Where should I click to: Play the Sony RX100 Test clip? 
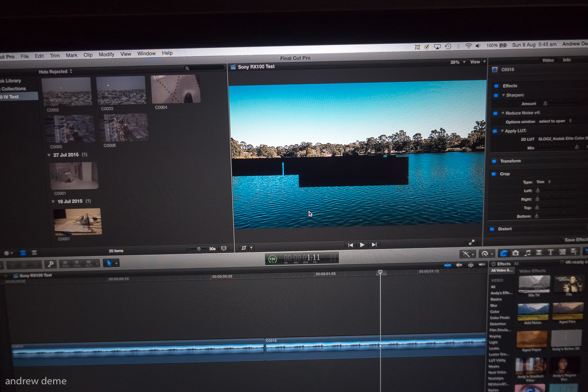pos(362,245)
